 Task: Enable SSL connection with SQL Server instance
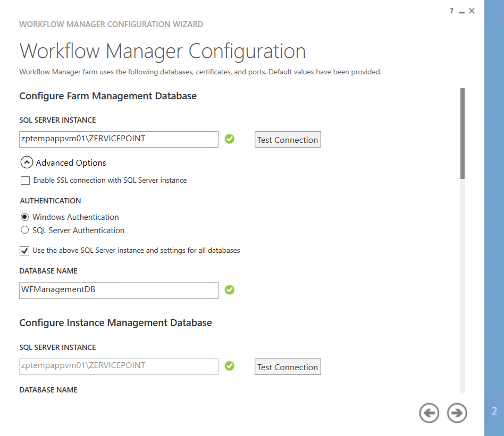point(26,181)
